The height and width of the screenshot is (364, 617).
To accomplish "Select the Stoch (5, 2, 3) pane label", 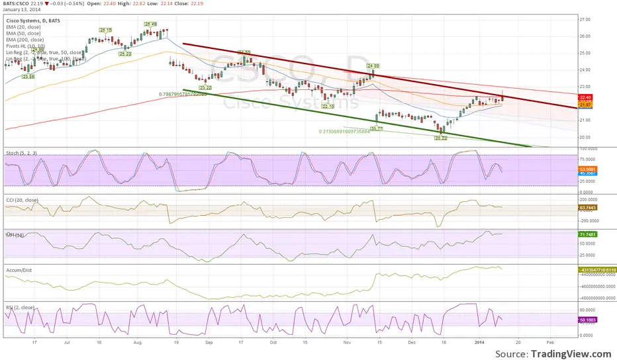I will (x=21, y=153).
